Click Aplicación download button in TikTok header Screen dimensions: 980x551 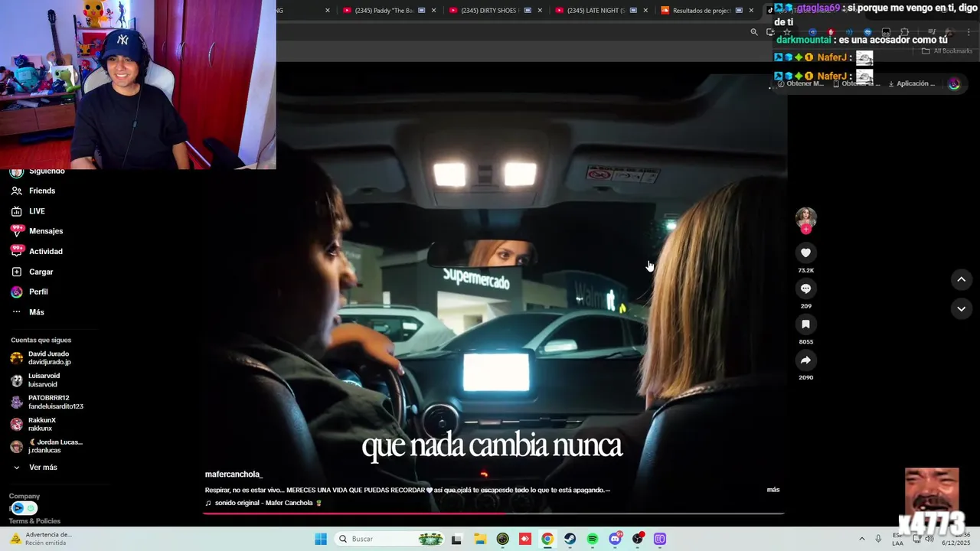pos(911,83)
